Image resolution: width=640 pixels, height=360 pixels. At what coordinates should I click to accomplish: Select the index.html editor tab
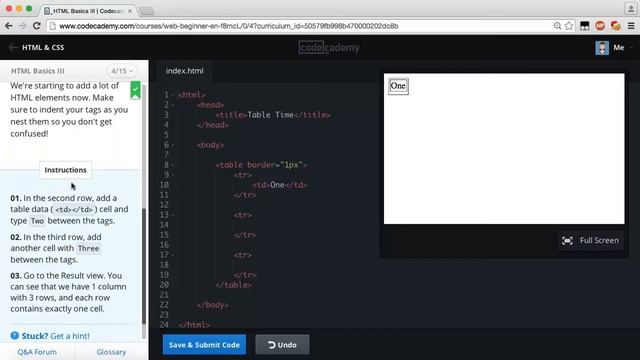(184, 71)
